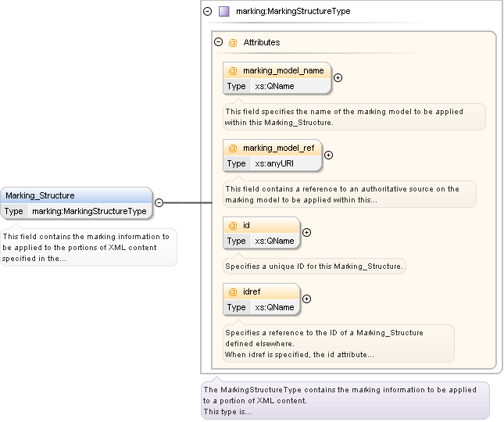
Task: Click the Marking_Structure field description text
Action: 88,247
